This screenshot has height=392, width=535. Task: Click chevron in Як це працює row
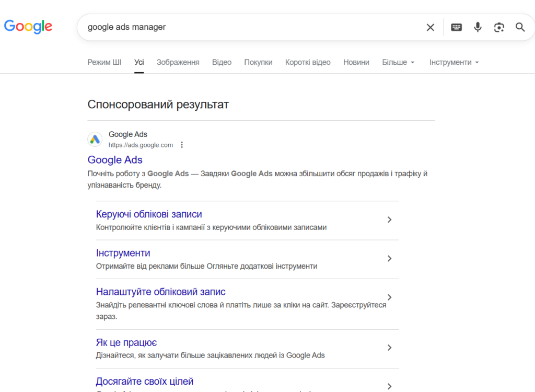(389, 348)
